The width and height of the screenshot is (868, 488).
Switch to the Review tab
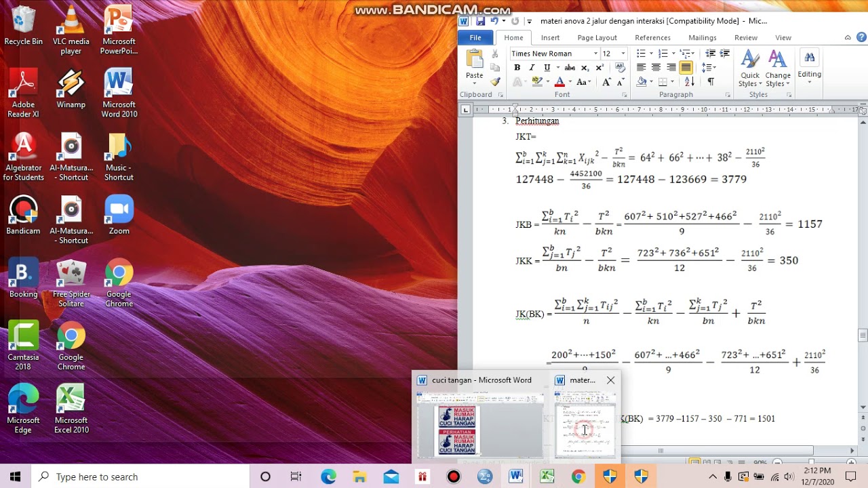click(x=745, y=38)
